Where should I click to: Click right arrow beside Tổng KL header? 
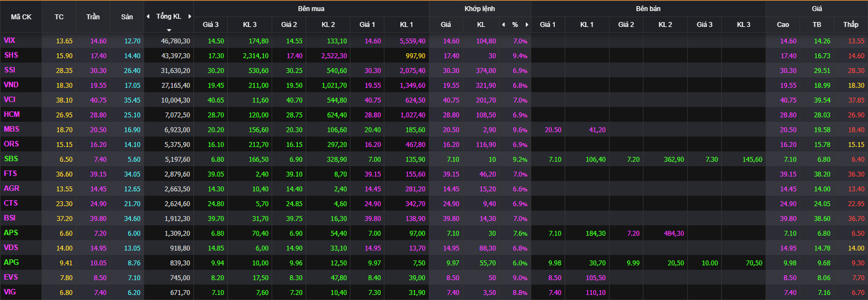click(x=189, y=16)
